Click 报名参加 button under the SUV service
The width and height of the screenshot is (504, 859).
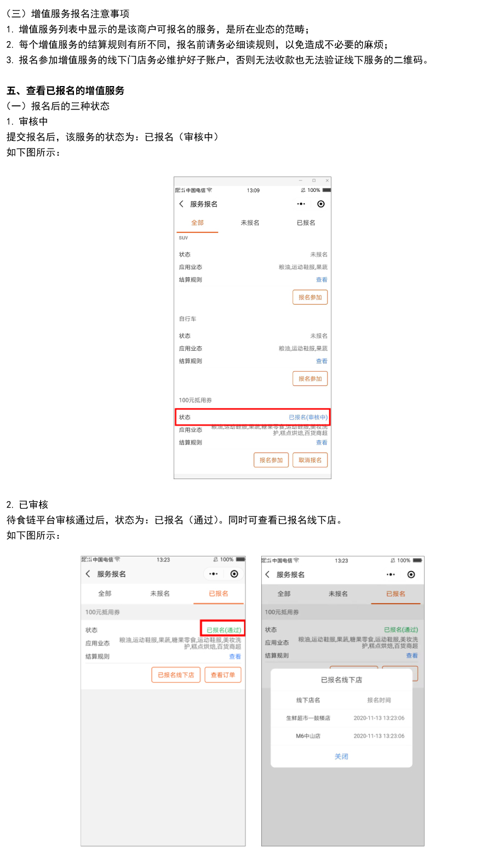[310, 297]
